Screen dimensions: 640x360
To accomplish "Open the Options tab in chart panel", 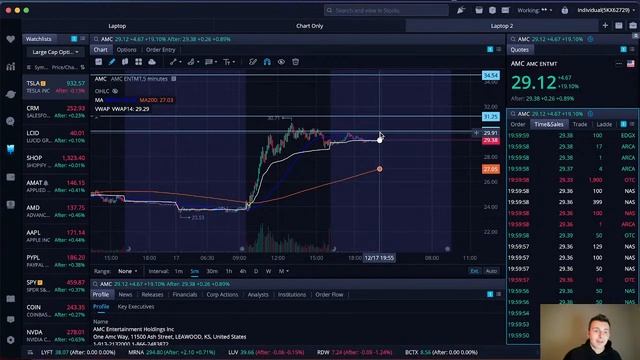I will 127,50.
